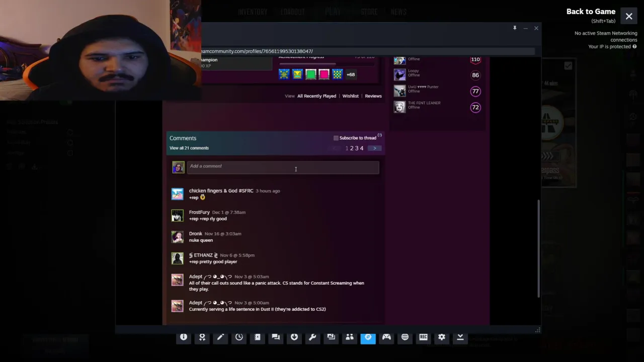The image size is (644, 362).
Task: Focus the Add a comment field
Action: (x=283, y=167)
